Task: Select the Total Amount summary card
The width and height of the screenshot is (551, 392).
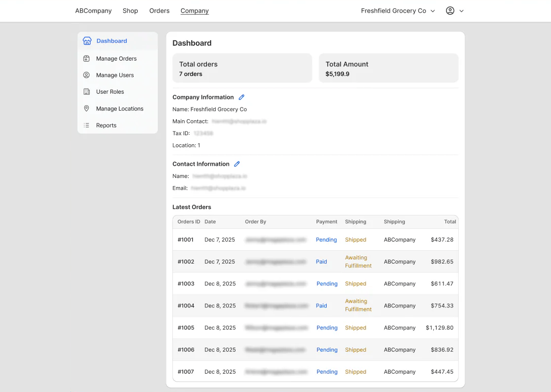Action: coord(388,68)
